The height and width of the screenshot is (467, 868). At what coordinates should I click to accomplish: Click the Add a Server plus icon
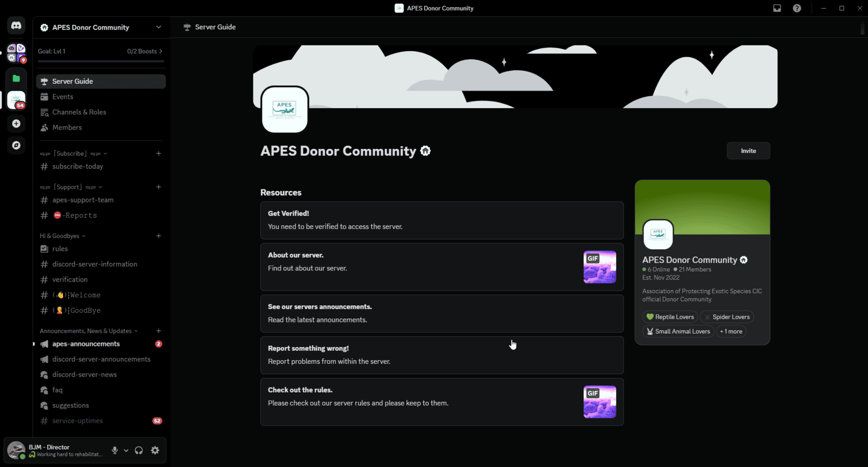coord(16,124)
